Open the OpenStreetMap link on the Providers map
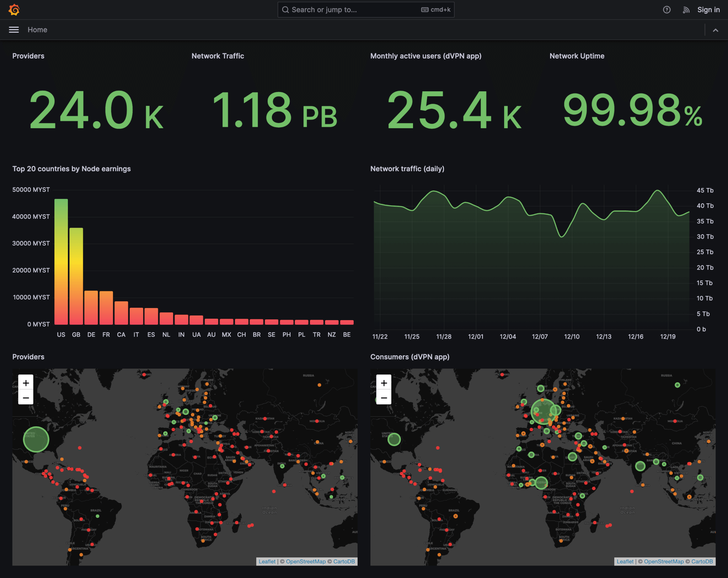Viewport: 728px width, 578px height. (306, 561)
